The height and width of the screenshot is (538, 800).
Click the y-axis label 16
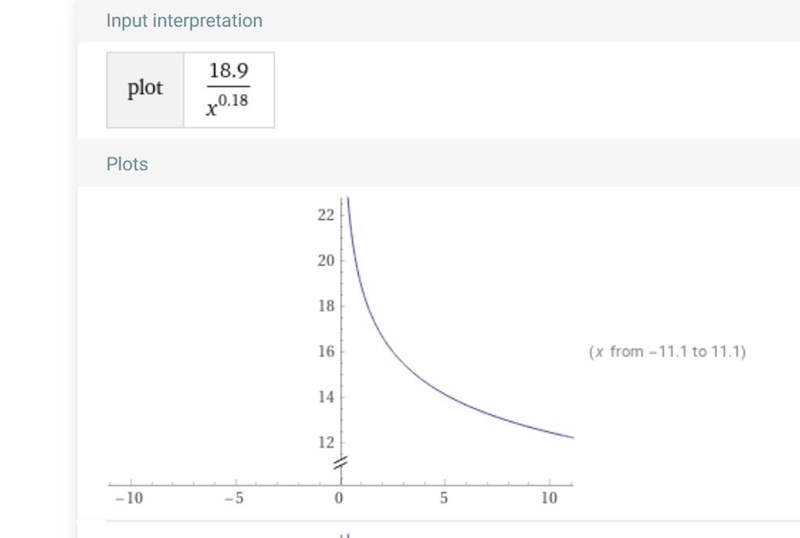(x=325, y=352)
